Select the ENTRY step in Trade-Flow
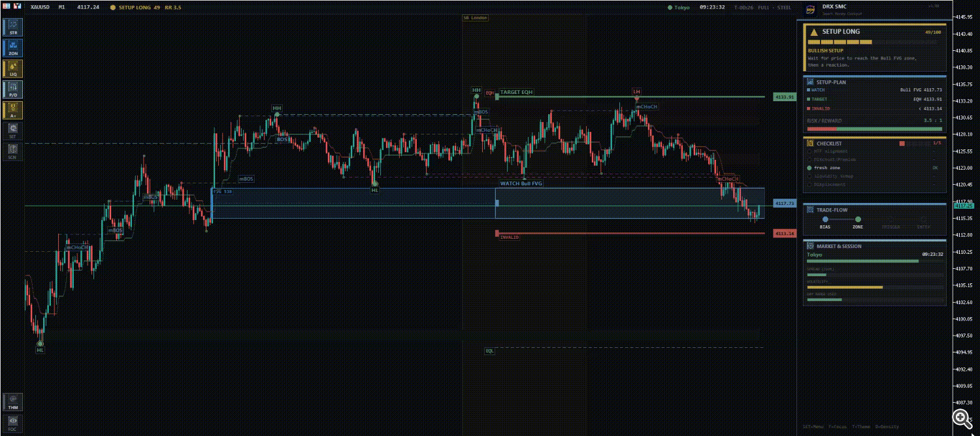980x436 pixels. point(923,223)
